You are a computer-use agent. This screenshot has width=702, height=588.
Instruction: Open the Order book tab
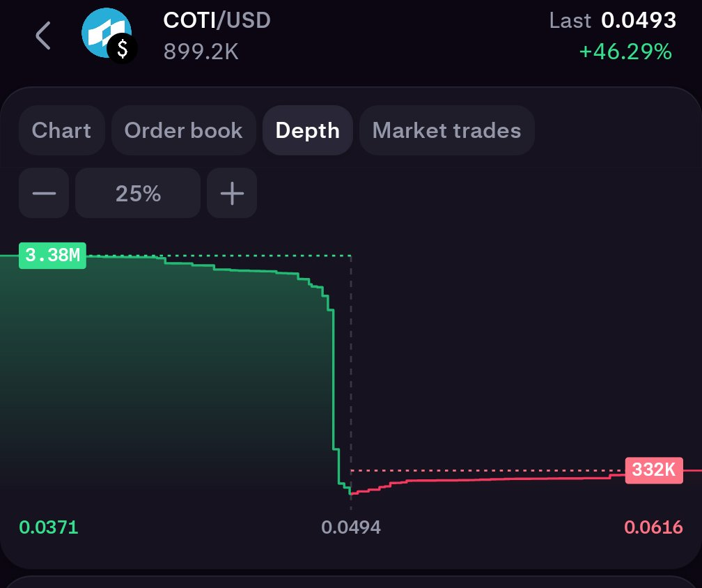tap(183, 130)
